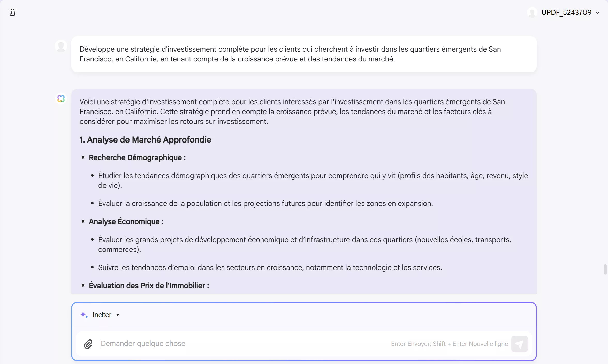Click the trash icon to clear chat
This screenshot has width=608, height=364.
12,12
